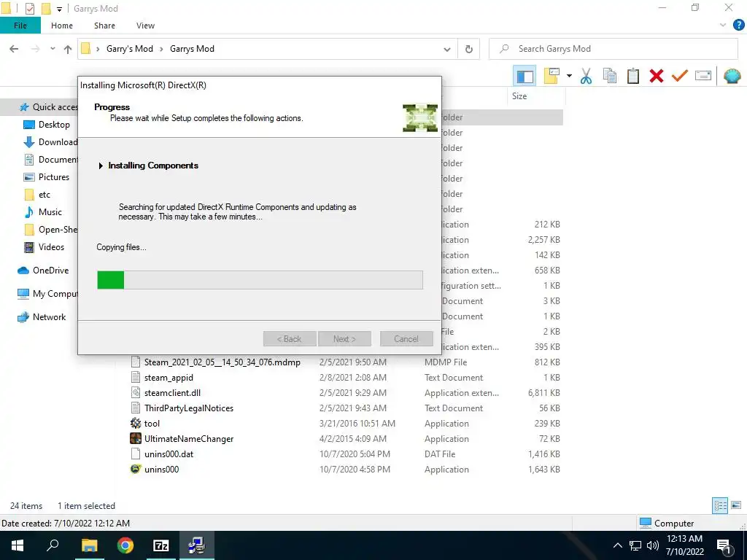Click the Copy toolbar icon
747x560 pixels.
coord(609,76)
